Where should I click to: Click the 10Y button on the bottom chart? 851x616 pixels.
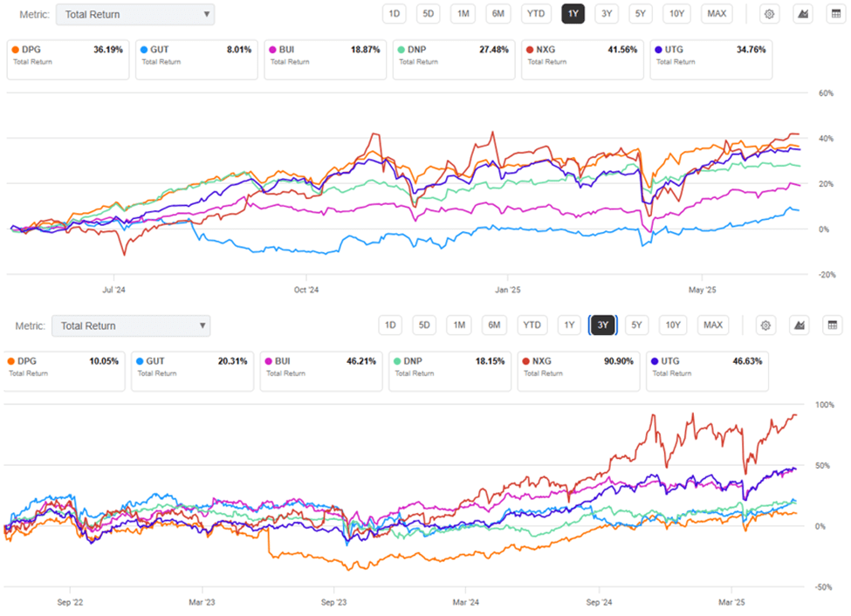(672, 325)
